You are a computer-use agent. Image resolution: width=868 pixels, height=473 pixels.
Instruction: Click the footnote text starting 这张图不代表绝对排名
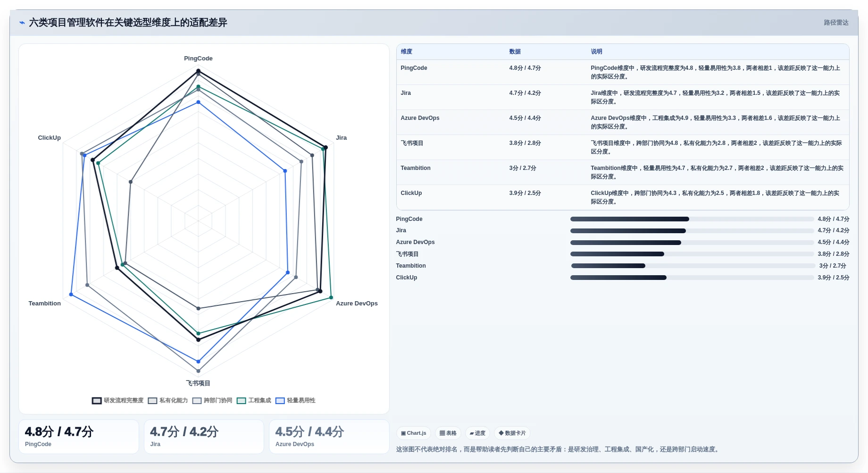559,449
